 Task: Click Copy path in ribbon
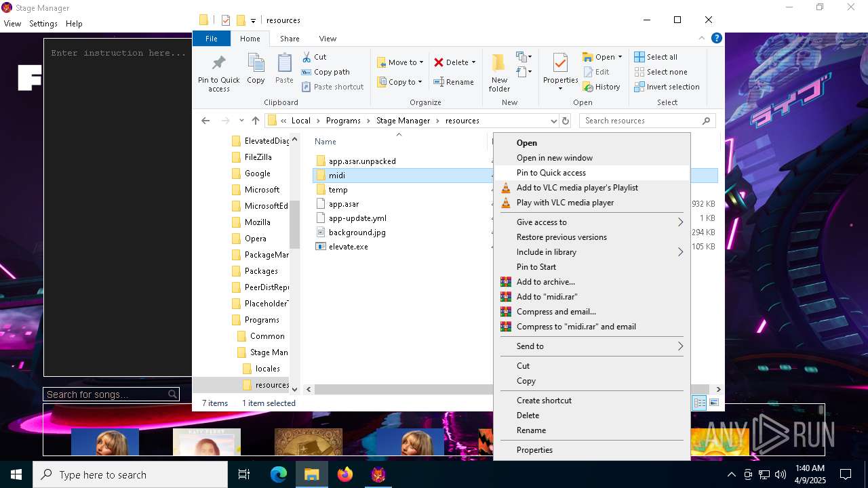[x=325, y=72]
